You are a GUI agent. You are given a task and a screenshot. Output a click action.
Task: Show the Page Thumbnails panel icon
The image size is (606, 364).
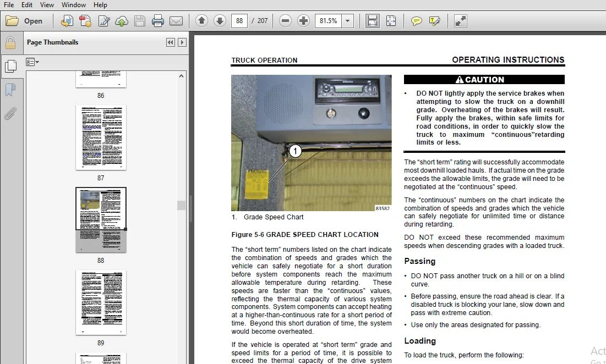[x=10, y=67]
